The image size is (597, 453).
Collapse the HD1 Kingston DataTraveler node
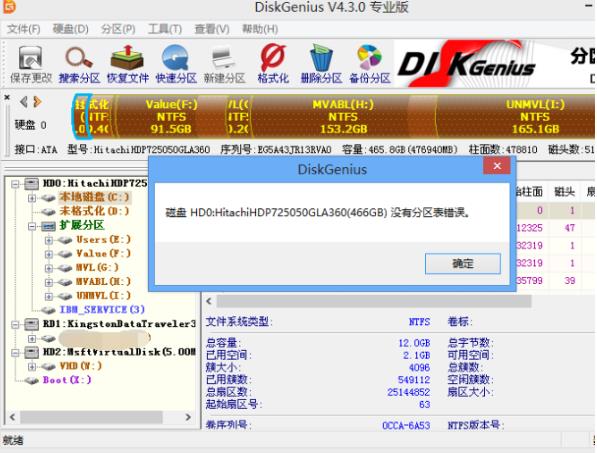point(15,324)
